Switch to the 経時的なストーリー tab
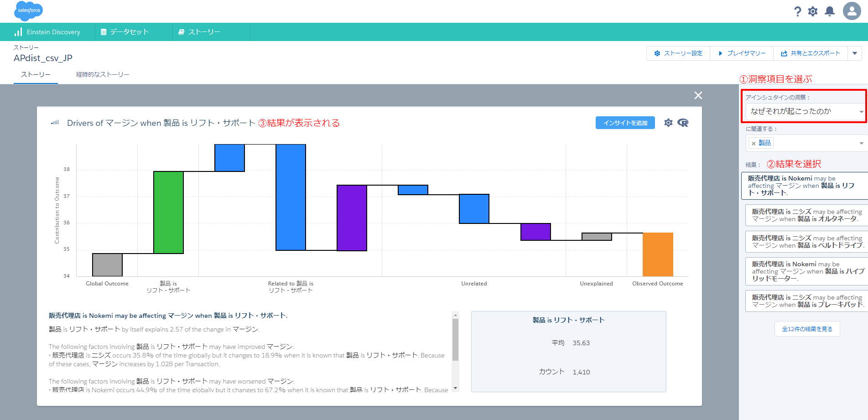 click(103, 74)
